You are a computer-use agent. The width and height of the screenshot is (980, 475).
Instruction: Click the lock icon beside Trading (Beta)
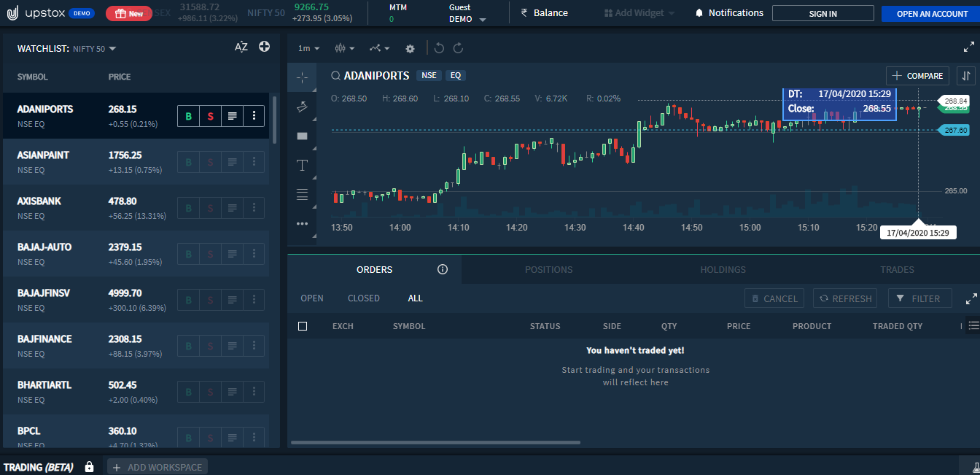click(x=89, y=466)
